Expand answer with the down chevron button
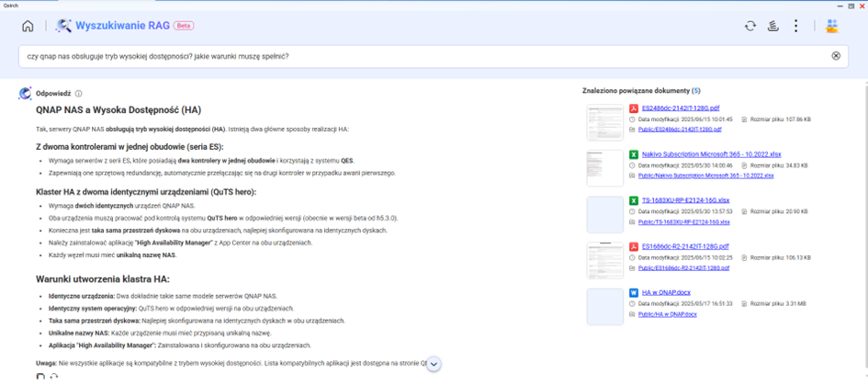The width and height of the screenshot is (868, 385). tap(434, 364)
